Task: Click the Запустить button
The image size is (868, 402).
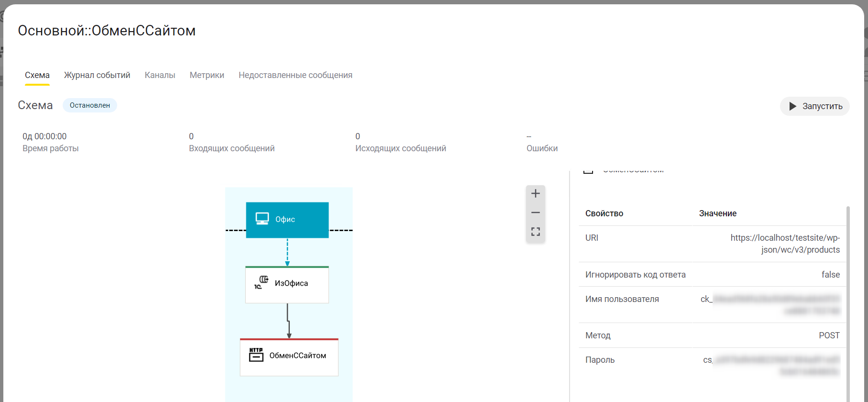Action: coord(814,106)
